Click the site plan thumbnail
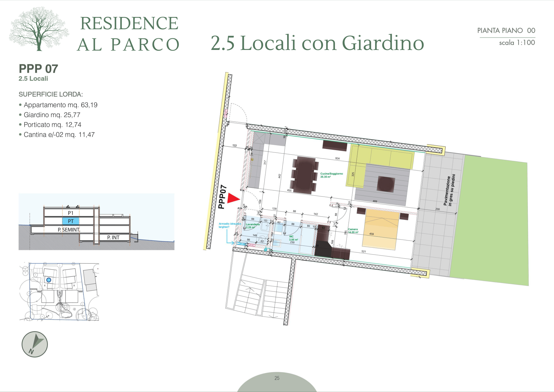The height and width of the screenshot is (392, 554). pyautogui.click(x=59, y=292)
